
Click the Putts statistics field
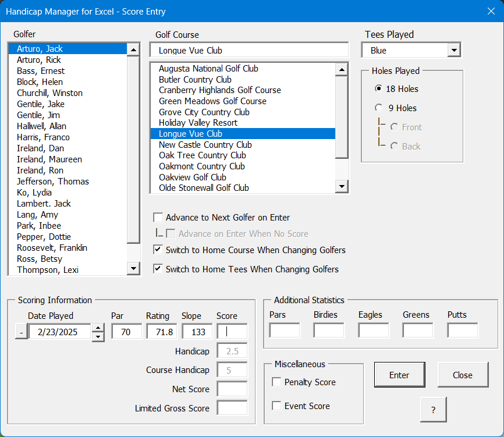click(462, 331)
